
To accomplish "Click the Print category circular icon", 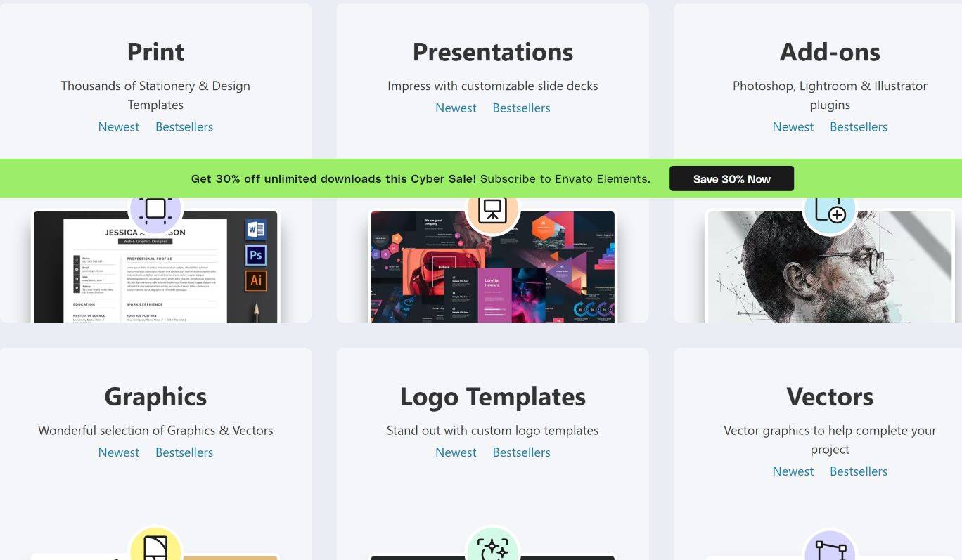I will click(x=155, y=214).
